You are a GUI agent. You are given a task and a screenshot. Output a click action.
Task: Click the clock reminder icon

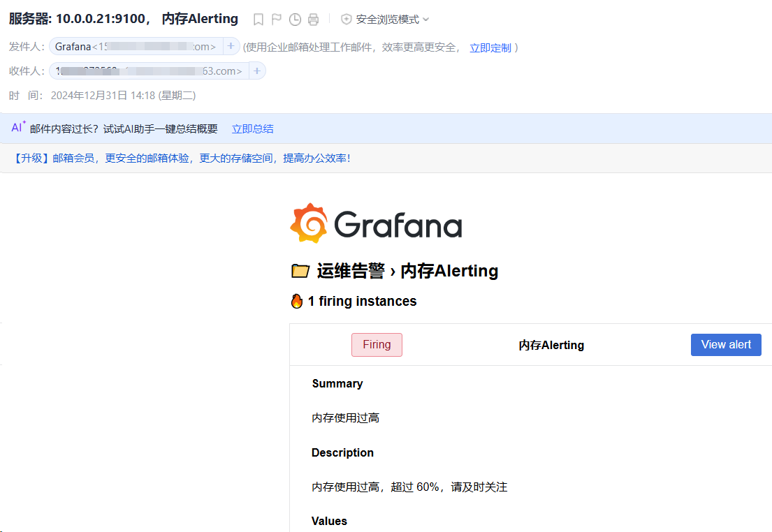tap(295, 20)
